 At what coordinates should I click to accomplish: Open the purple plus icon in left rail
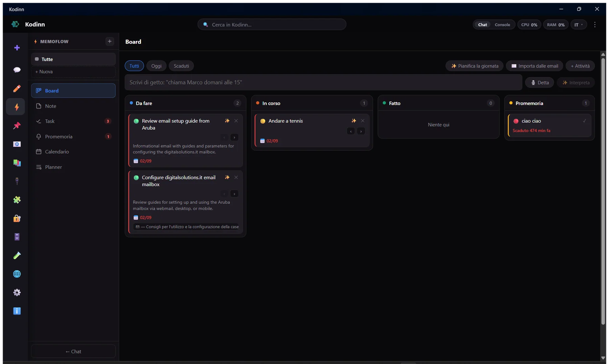[17, 48]
